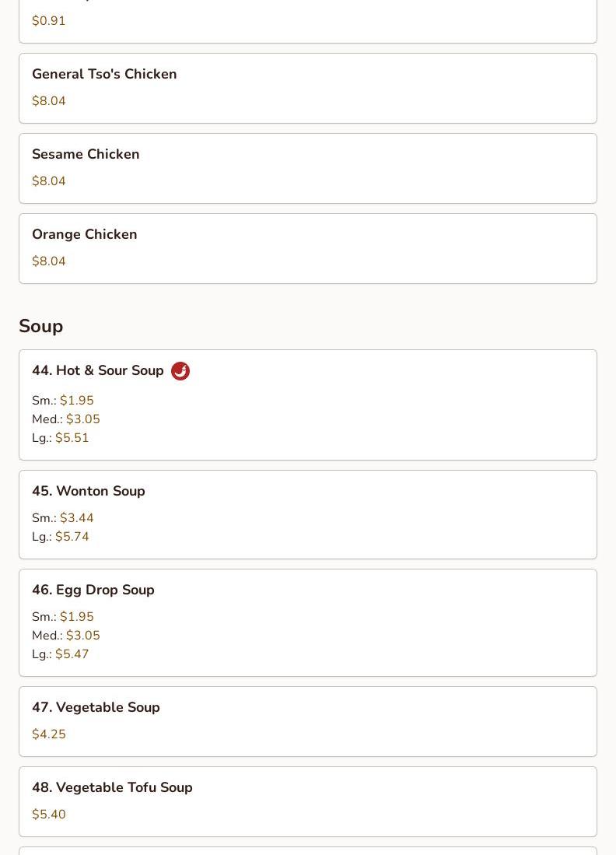Click the Soup section heading
Screen dimensions: 616x855
coord(41,327)
